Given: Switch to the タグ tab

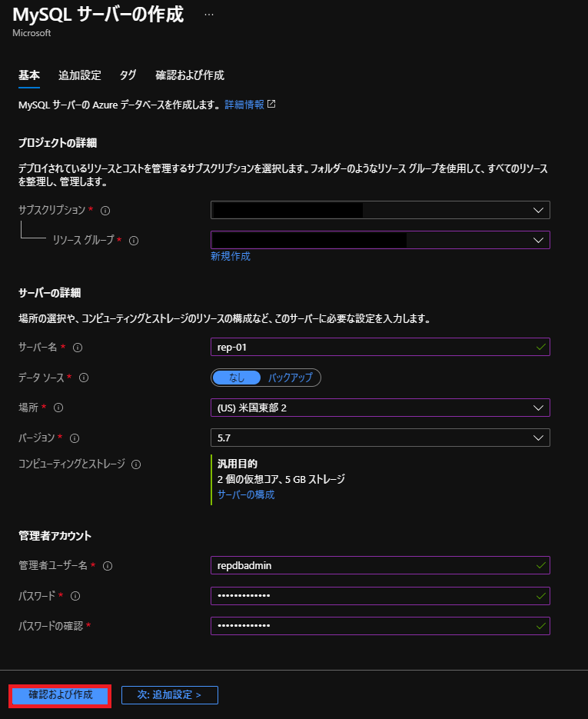Looking at the screenshot, I should coord(128,75).
